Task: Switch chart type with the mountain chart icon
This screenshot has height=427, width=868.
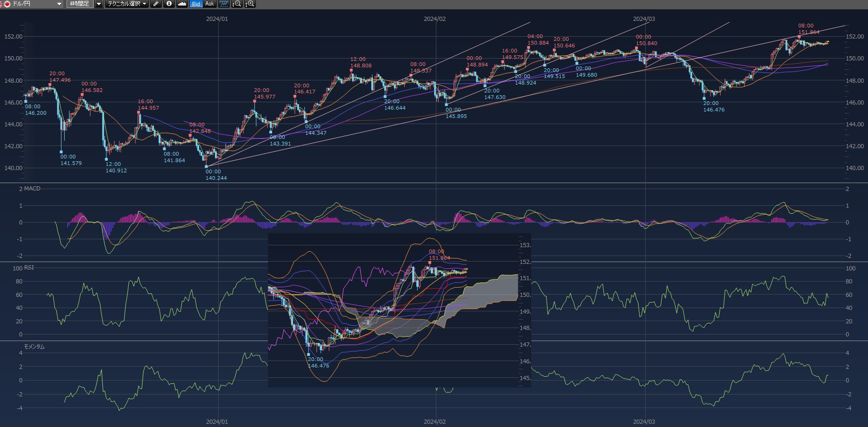Action: pyautogui.click(x=182, y=4)
